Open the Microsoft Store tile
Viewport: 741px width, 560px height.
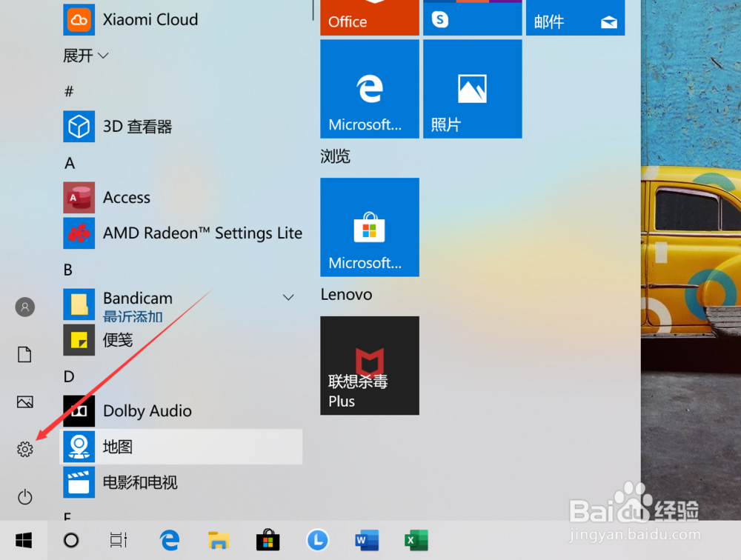pyautogui.click(x=370, y=227)
